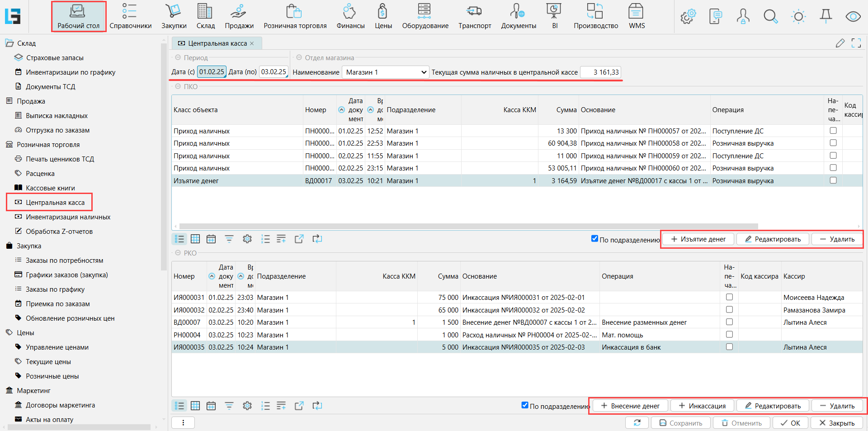
Task: Click the pin icon in top bar
Action: pyautogui.click(x=826, y=16)
